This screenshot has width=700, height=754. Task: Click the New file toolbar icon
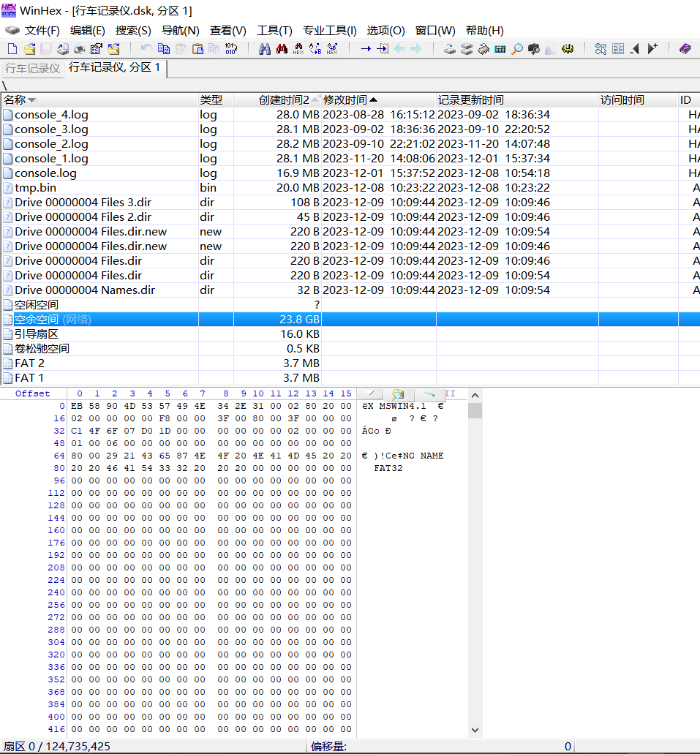[x=12, y=48]
